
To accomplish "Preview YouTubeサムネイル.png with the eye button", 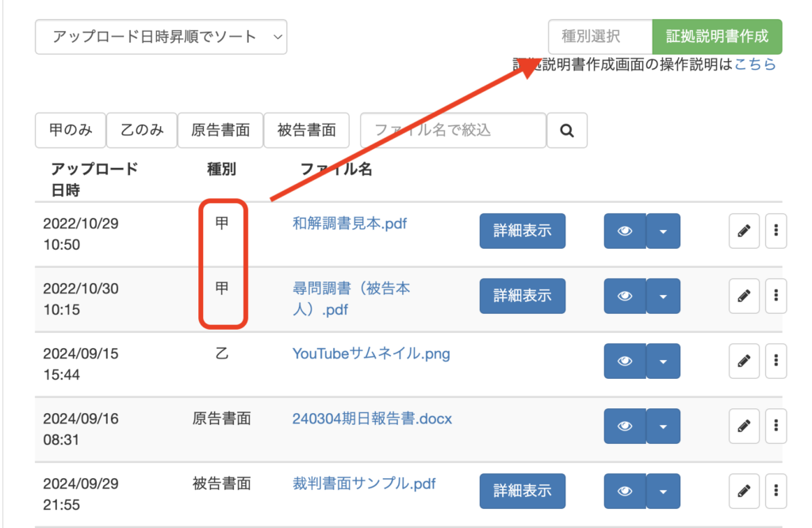I will click(625, 361).
